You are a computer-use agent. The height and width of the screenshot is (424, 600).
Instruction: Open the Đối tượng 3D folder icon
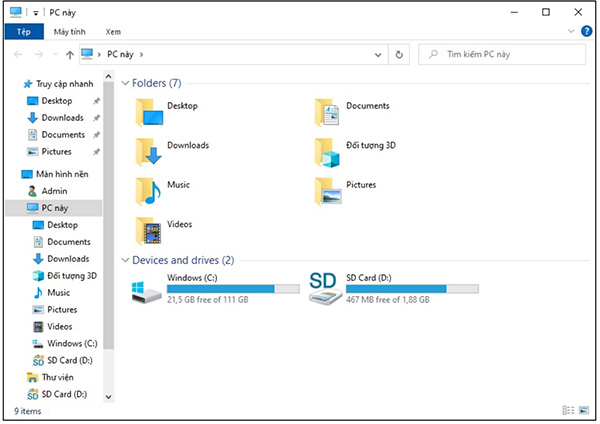tap(327, 152)
